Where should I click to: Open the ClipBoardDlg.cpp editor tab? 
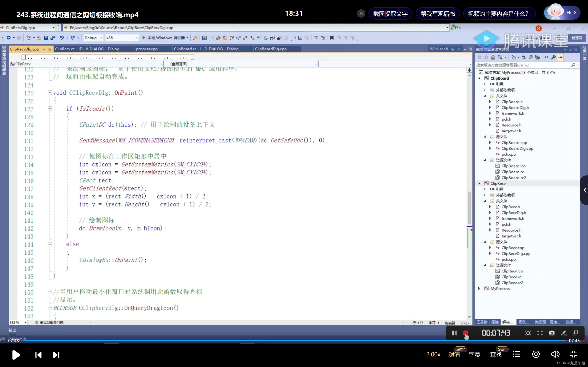coord(270,49)
